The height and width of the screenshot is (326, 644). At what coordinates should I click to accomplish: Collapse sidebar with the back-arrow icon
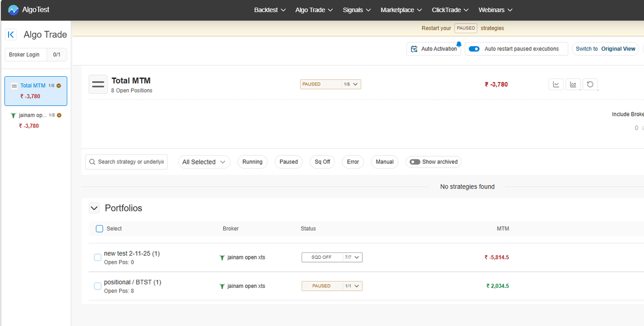11,34
